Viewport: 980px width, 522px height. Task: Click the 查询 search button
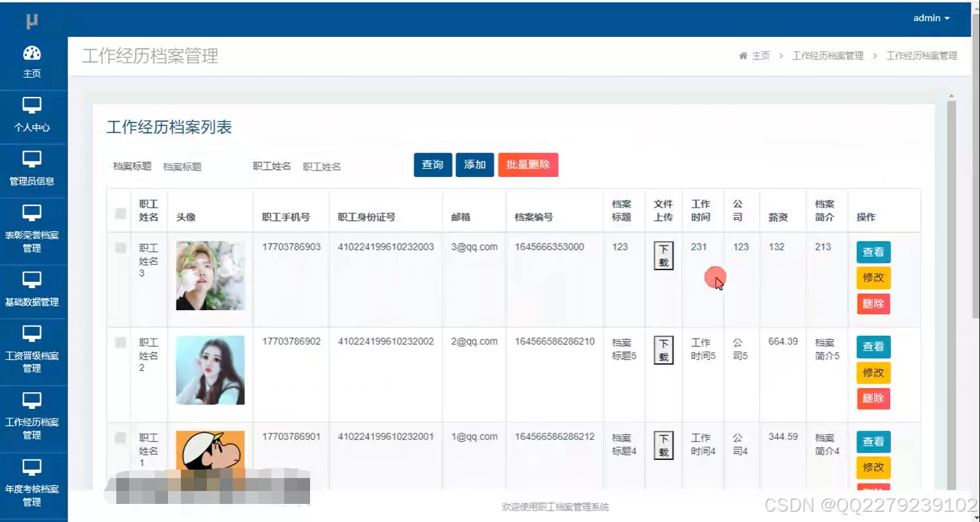(432, 165)
